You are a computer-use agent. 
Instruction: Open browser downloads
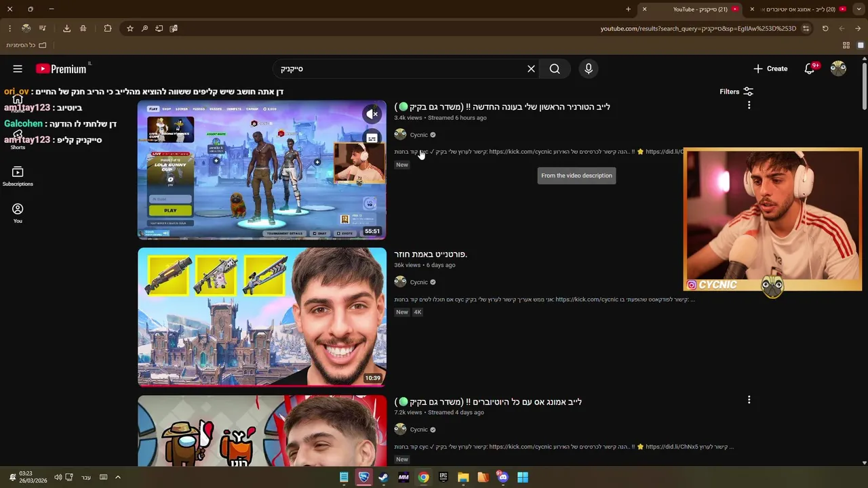pos(66,28)
